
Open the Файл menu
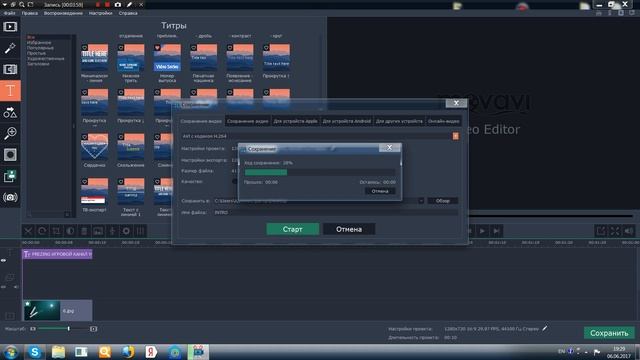(9, 13)
